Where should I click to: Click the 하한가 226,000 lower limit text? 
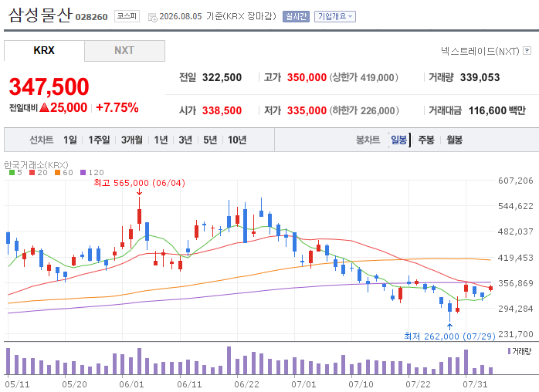pyautogui.click(x=364, y=110)
